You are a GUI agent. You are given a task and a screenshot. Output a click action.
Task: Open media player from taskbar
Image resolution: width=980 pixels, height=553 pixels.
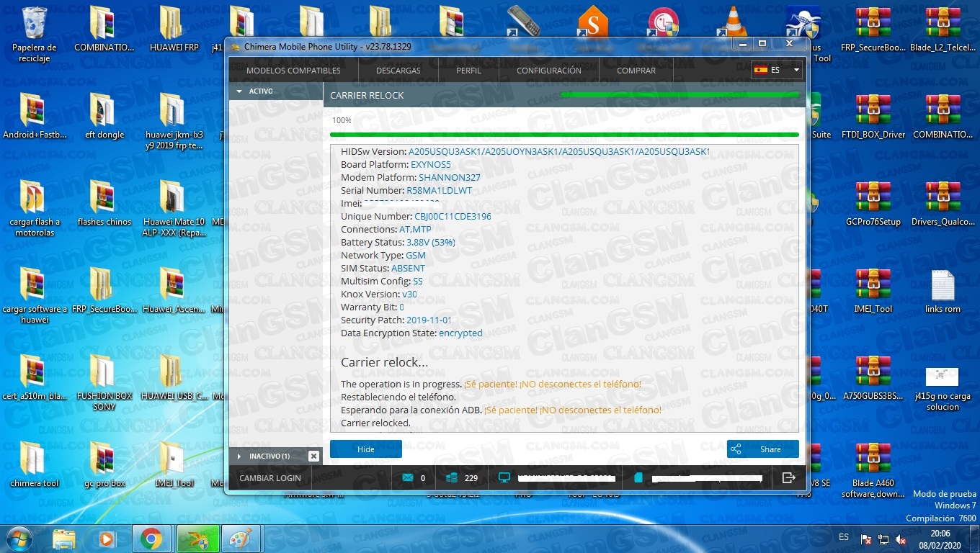coord(107,539)
